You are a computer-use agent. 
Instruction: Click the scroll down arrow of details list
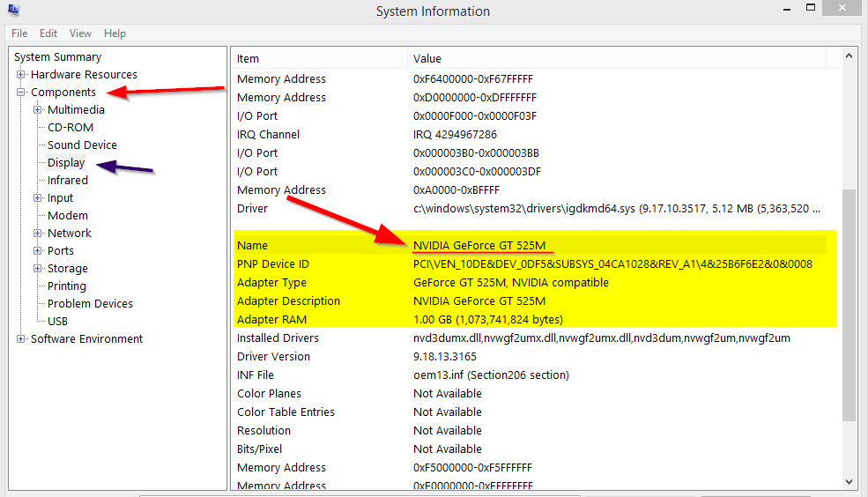tap(849, 482)
